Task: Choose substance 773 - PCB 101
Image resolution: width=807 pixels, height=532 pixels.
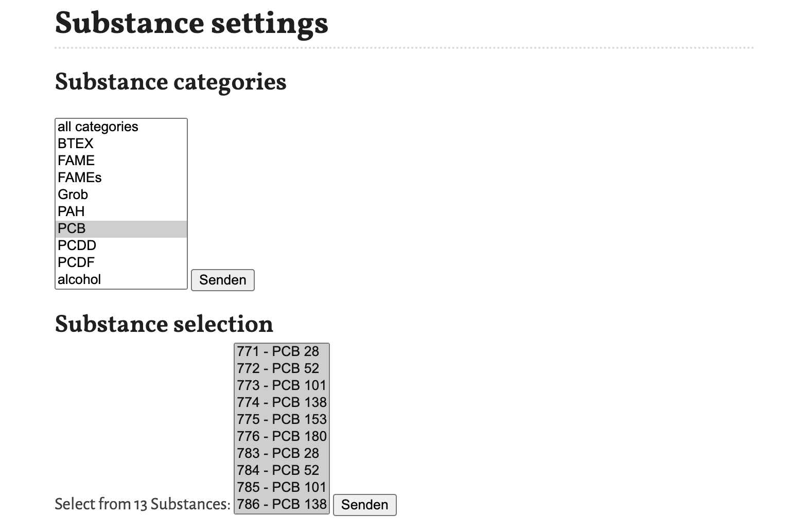Action: coord(282,386)
